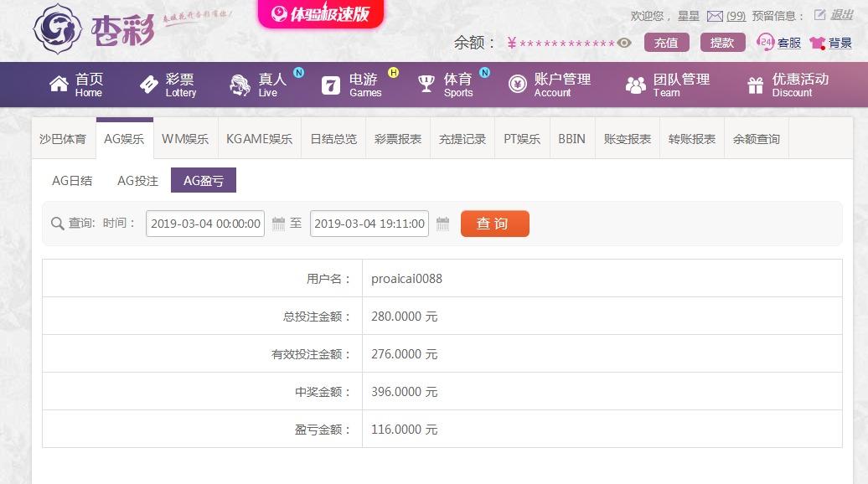
Task: Open the start date calendar icon
Action: click(278, 224)
